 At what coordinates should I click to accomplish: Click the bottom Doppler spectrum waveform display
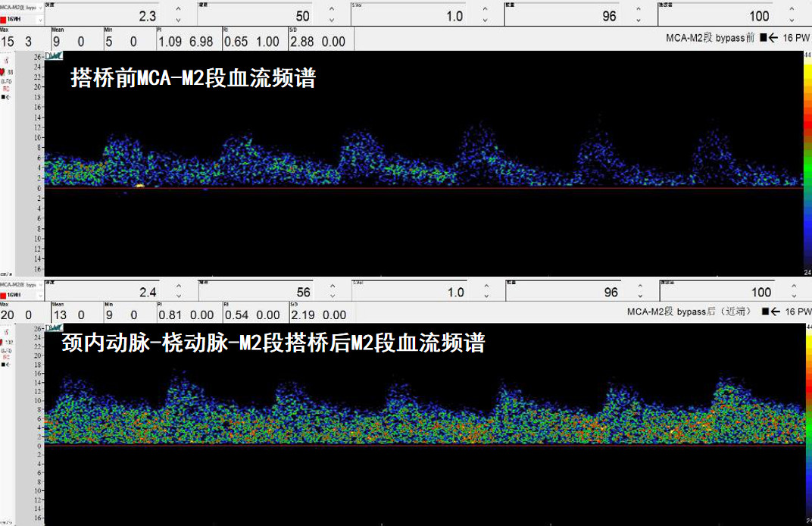point(425,425)
